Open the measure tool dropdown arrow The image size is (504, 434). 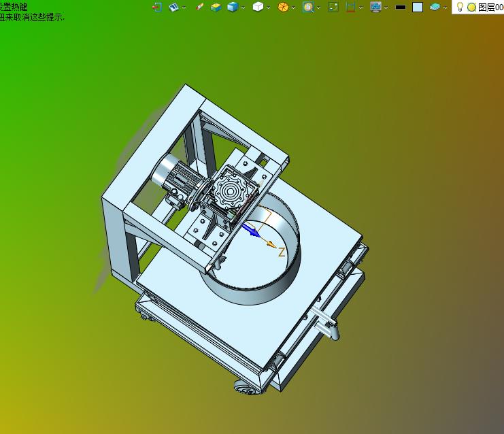[360, 7]
